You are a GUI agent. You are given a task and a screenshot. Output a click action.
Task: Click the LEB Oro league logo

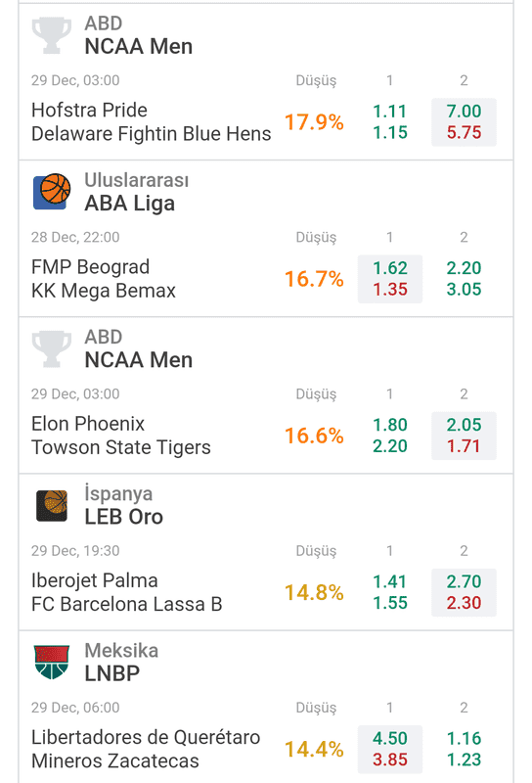(x=52, y=505)
